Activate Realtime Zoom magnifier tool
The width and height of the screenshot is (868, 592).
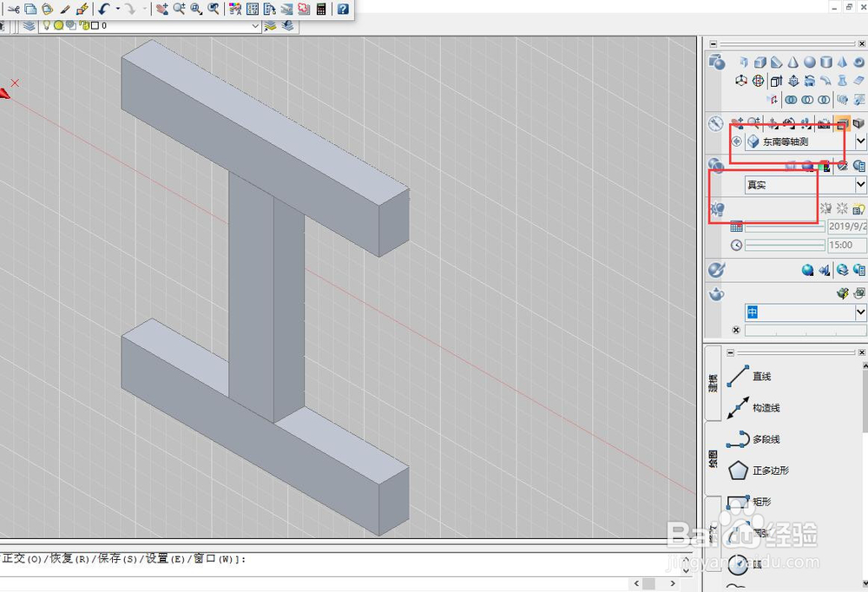tap(179, 9)
